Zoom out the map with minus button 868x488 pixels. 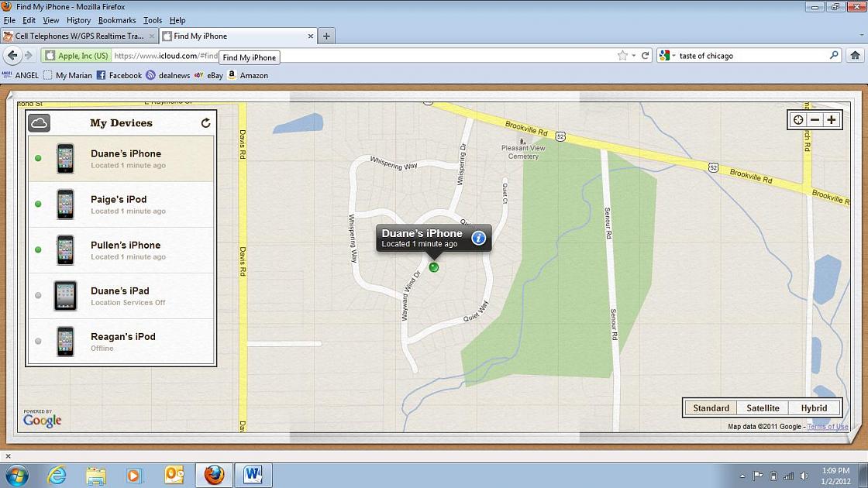tap(815, 120)
